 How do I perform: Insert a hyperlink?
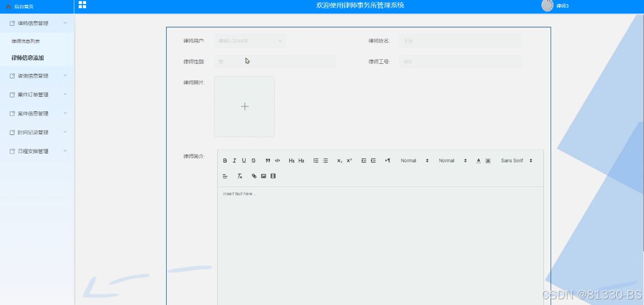click(x=254, y=176)
